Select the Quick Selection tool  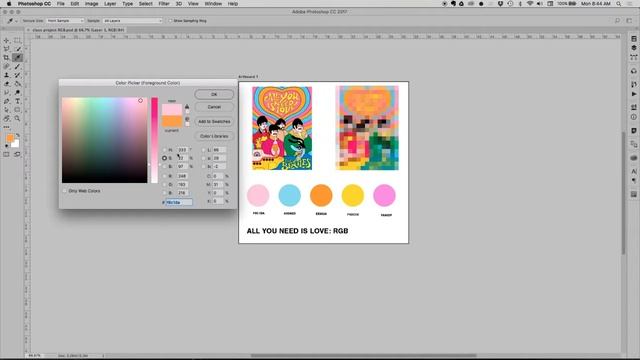point(17,49)
